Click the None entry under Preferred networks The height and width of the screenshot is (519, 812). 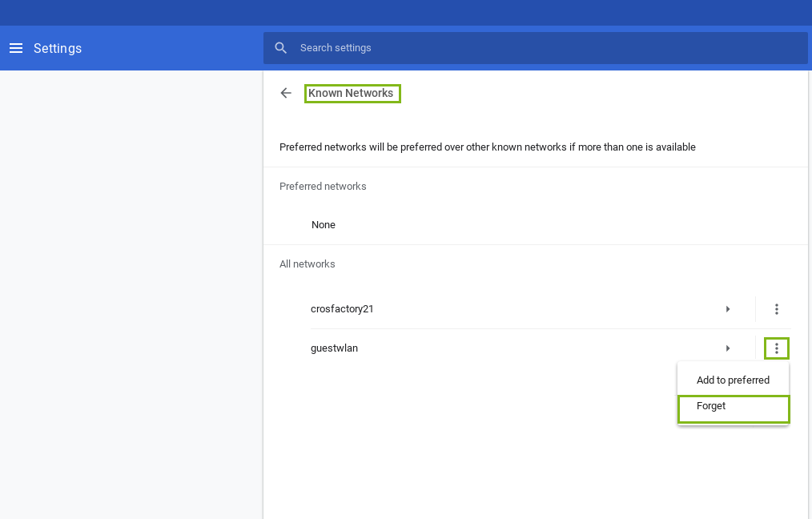(324, 224)
